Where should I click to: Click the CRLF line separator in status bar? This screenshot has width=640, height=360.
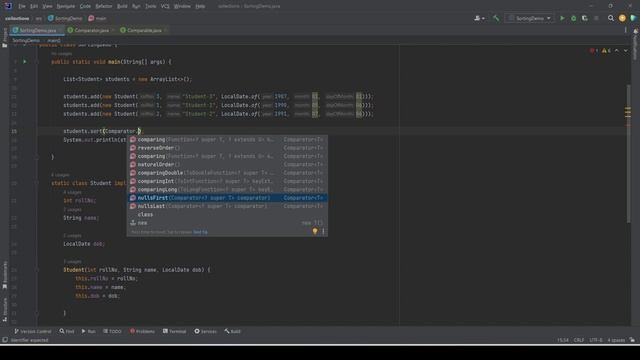tap(579, 340)
